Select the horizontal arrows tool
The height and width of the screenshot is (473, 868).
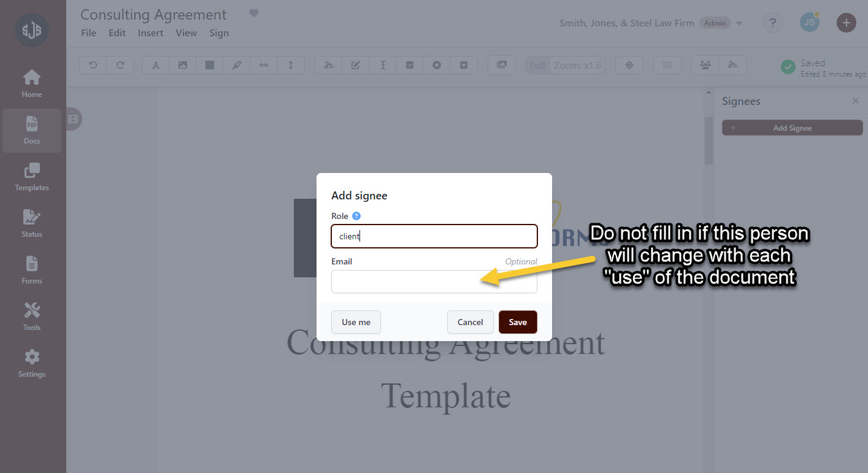[264, 65]
